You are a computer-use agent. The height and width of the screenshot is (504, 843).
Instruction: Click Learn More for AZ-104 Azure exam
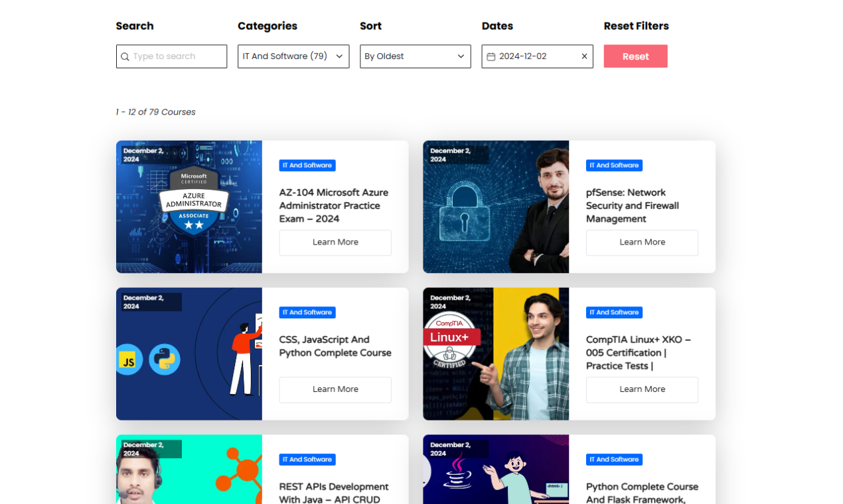pyautogui.click(x=335, y=243)
